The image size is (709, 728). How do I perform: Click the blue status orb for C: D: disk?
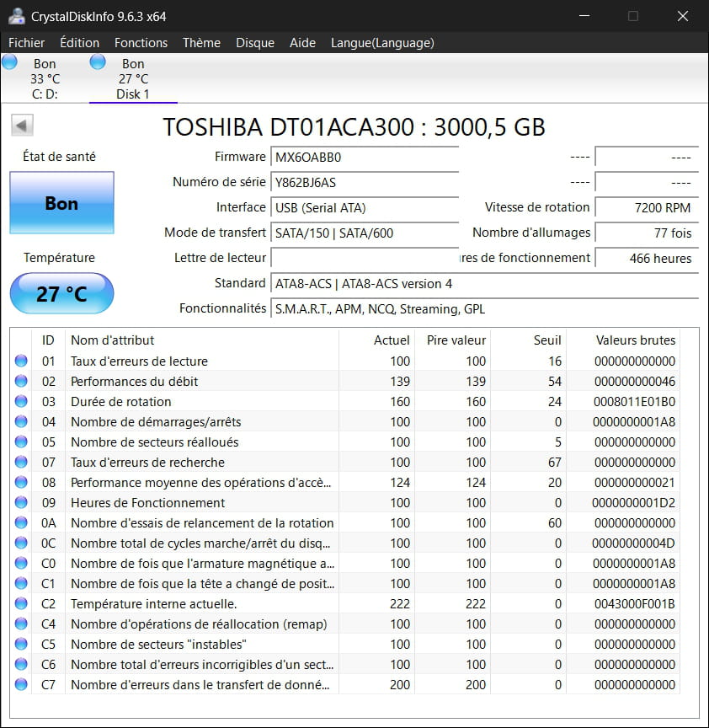(x=10, y=62)
